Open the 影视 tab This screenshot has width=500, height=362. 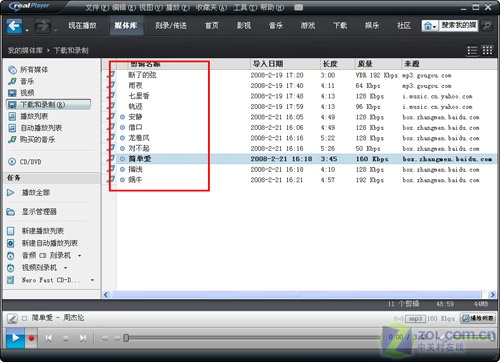(x=244, y=25)
